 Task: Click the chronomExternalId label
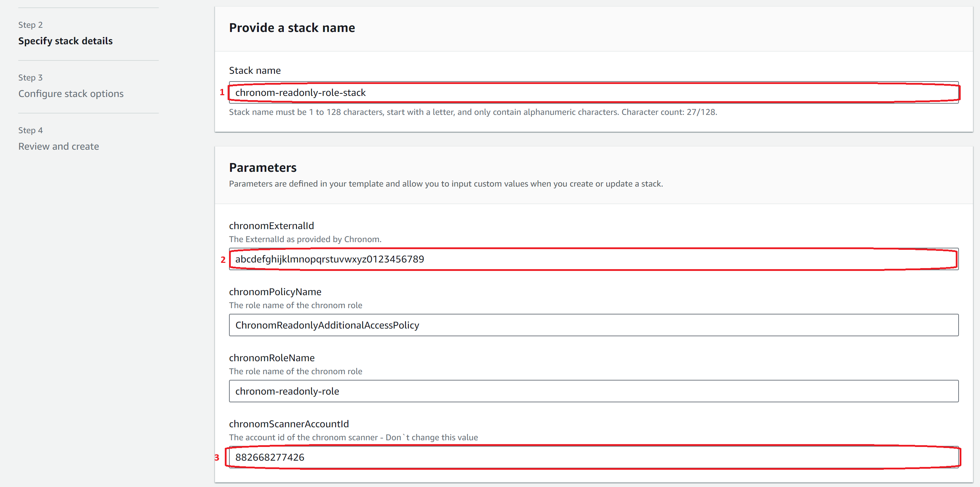(271, 226)
